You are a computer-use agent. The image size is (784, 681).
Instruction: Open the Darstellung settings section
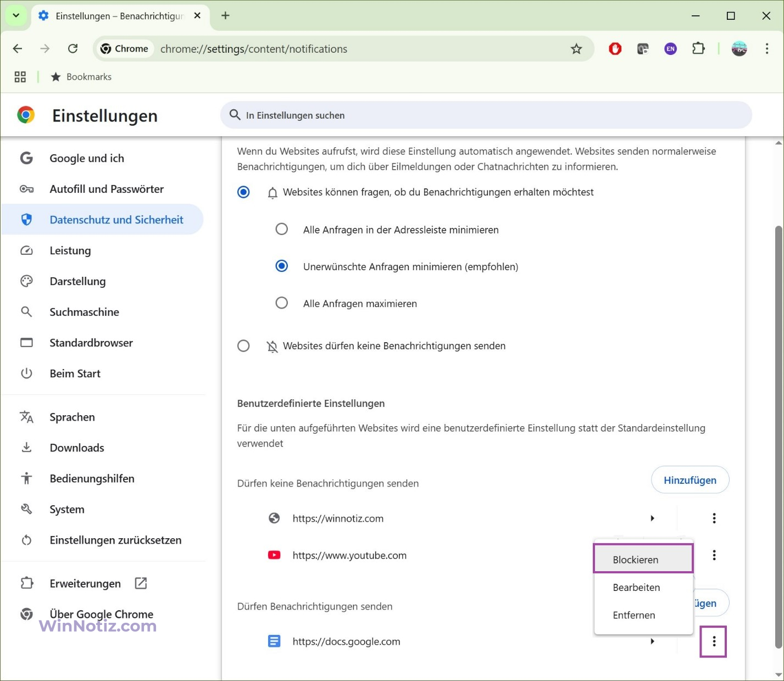[x=103, y=281]
